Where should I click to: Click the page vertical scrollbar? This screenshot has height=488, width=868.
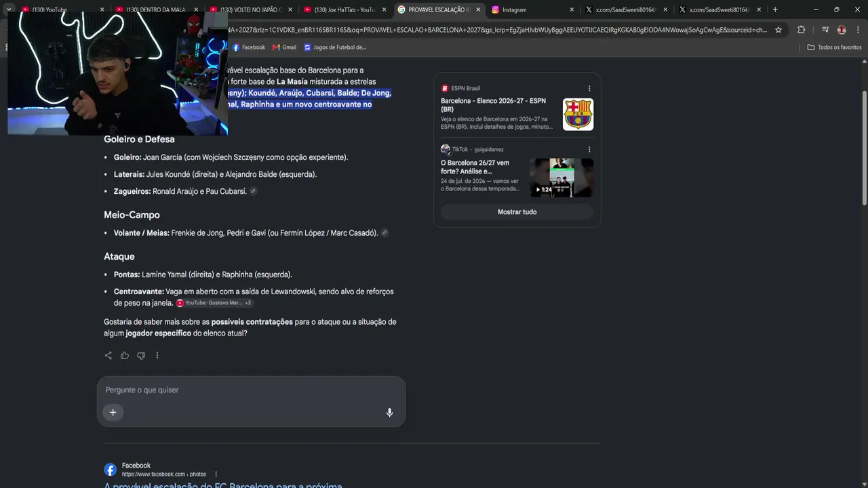[x=864, y=149]
